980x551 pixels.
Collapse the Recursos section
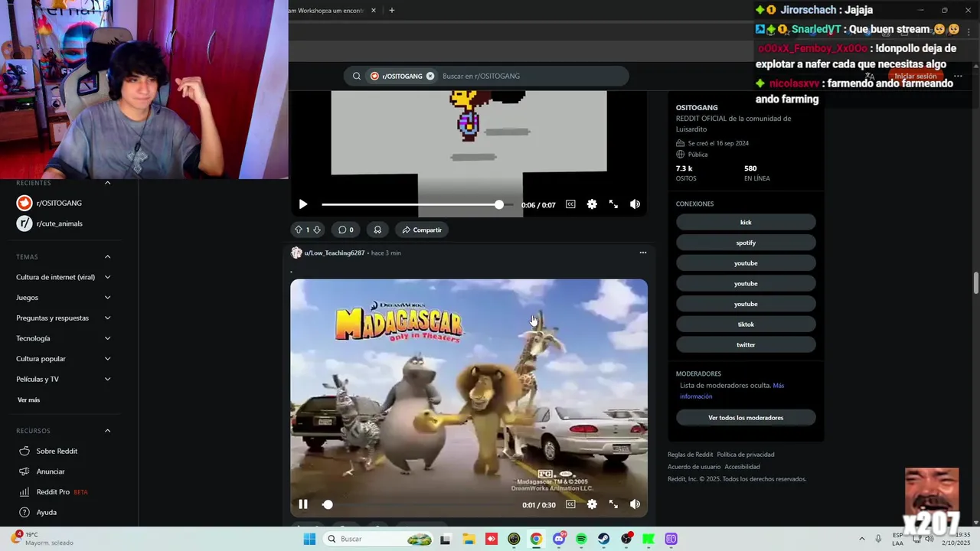click(107, 431)
